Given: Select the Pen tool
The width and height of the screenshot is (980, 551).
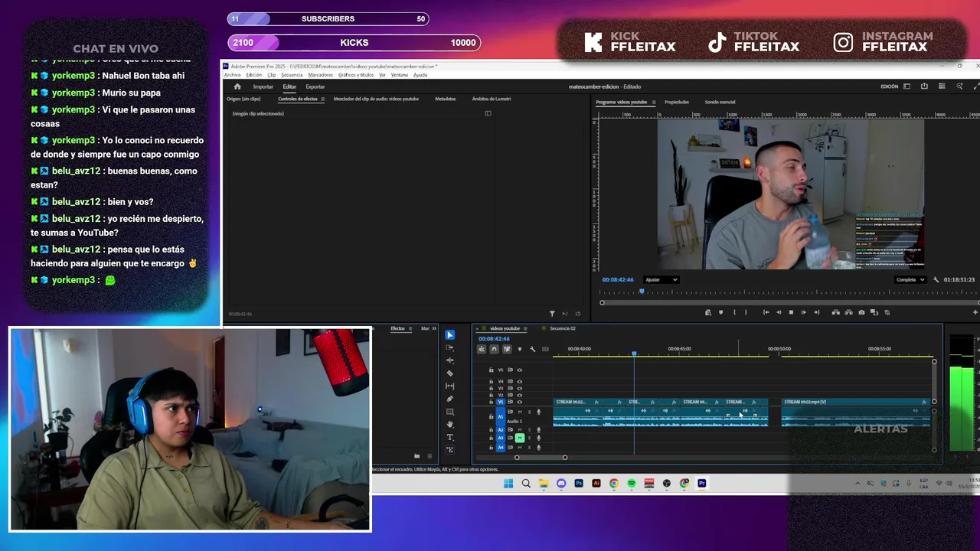Looking at the screenshot, I should [450, 399].
